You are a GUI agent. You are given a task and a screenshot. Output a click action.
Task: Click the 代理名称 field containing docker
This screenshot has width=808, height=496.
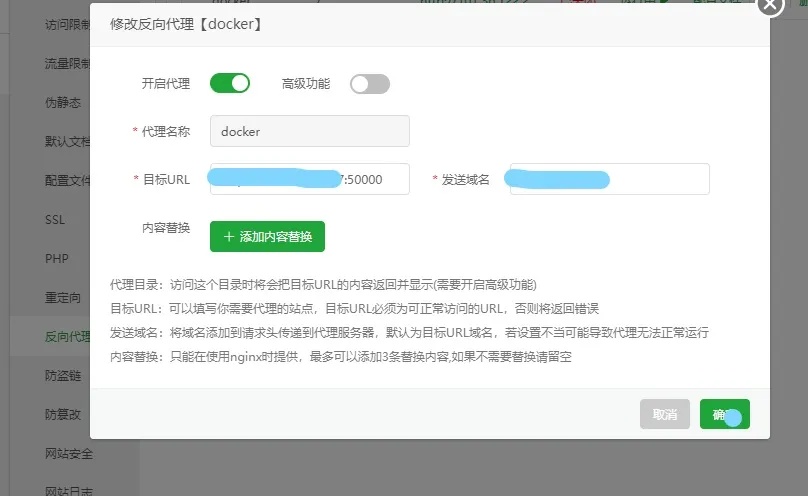pyautogui.click(x=310, y=131)
